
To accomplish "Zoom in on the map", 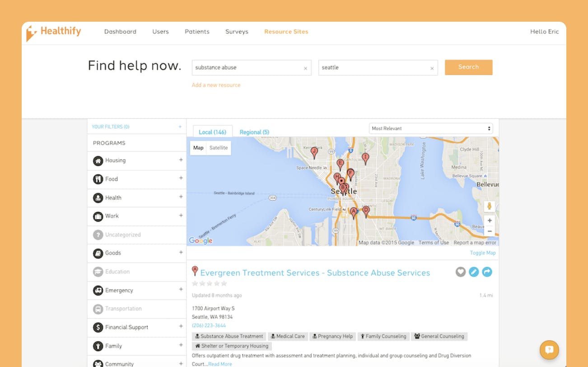I will [x=490, y=221].
